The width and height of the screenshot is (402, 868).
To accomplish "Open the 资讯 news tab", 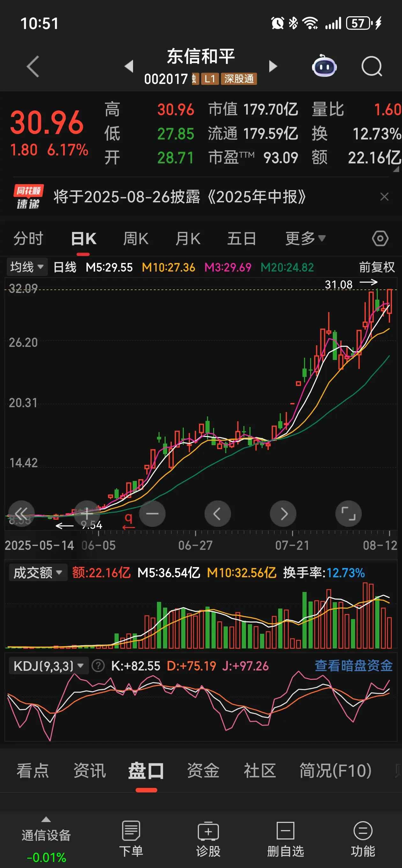I will coord(90,771).
